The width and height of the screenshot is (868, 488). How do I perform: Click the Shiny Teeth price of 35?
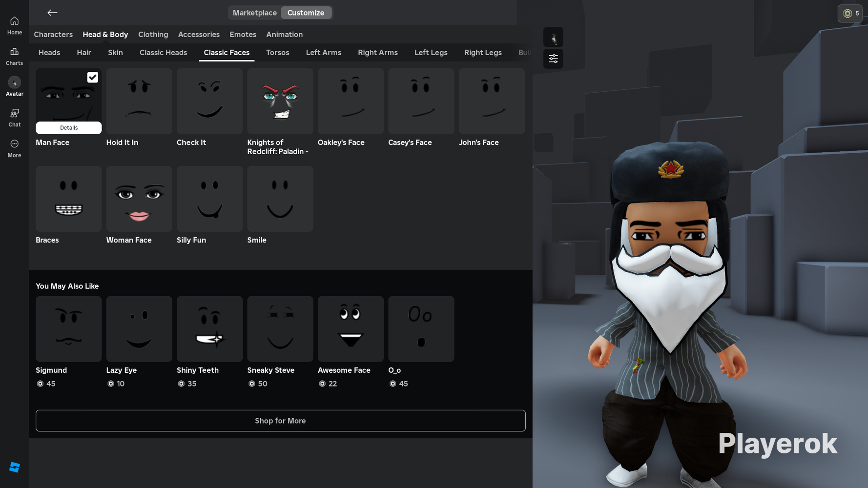187,384
